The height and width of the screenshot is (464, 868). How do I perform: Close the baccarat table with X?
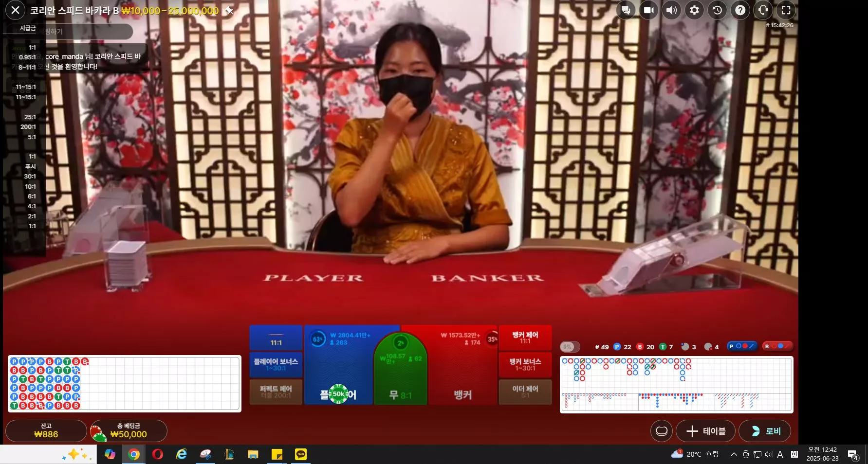pos(15,10)
